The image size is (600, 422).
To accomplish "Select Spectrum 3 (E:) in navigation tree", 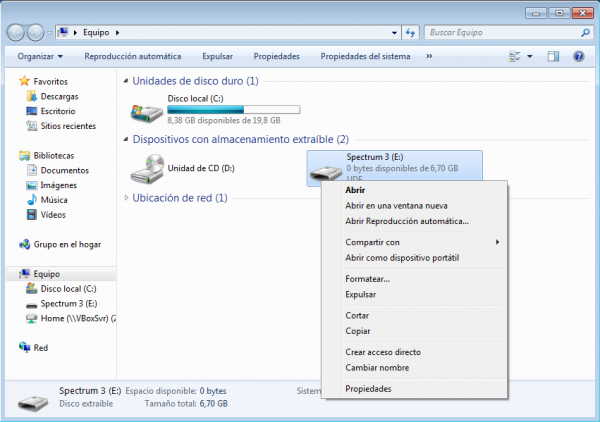I will [x=68, y=303].
